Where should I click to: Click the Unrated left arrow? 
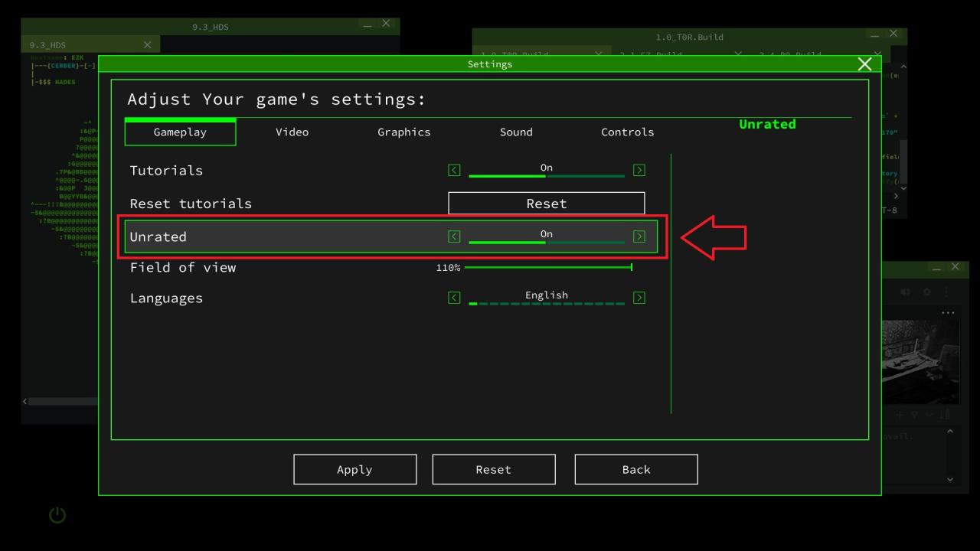[454, 236]
